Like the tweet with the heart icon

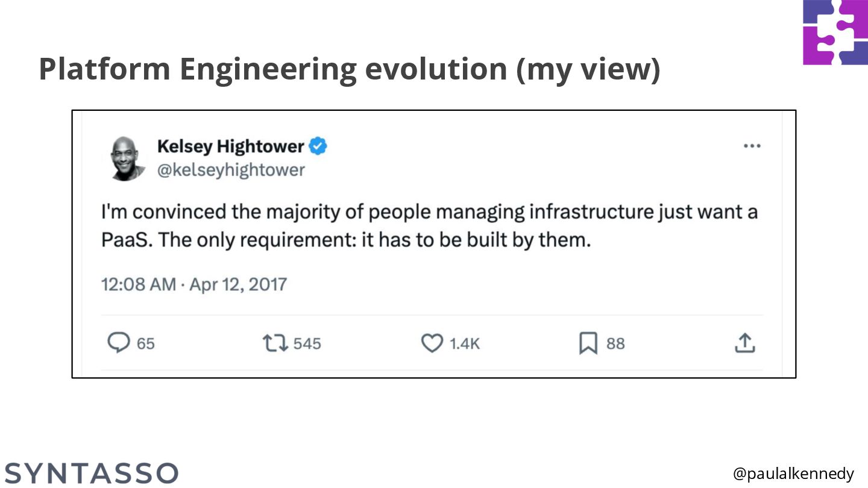pos(432,343)
